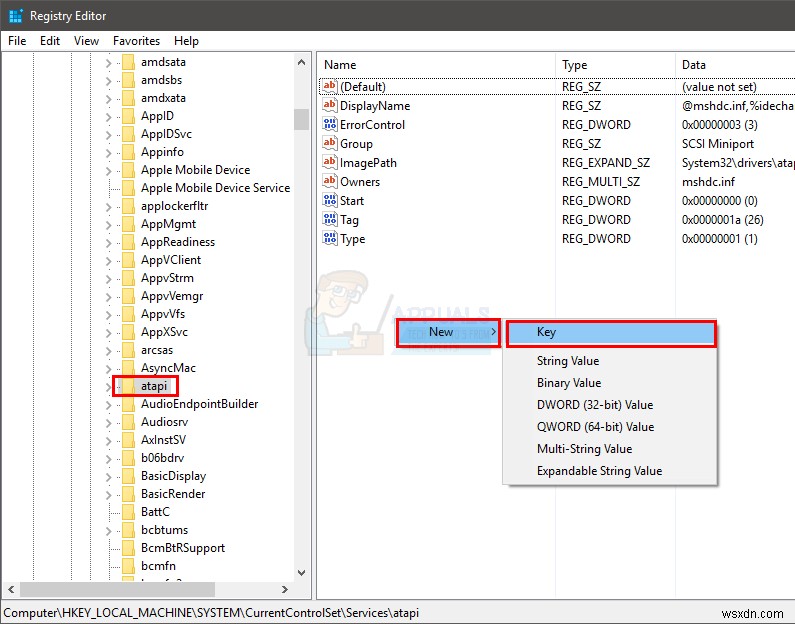Select the AppvVemgr key
This screenshot has width=795, height=624.
[172, 296]
